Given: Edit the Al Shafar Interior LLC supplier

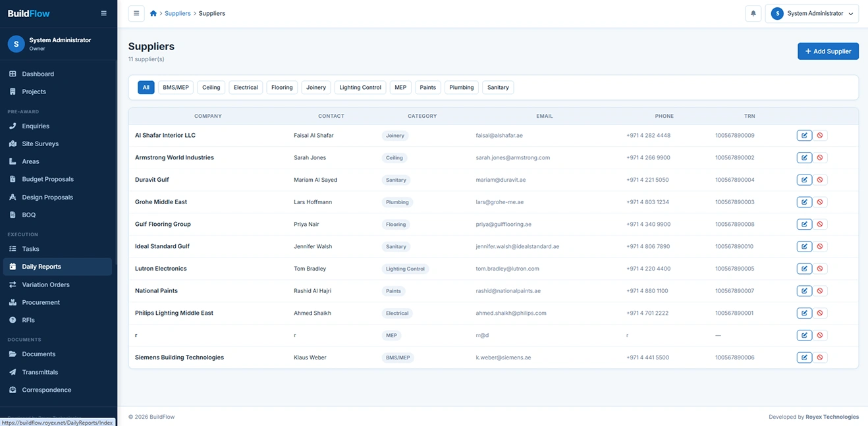Looking at the screenshot, I should (804, 136).
